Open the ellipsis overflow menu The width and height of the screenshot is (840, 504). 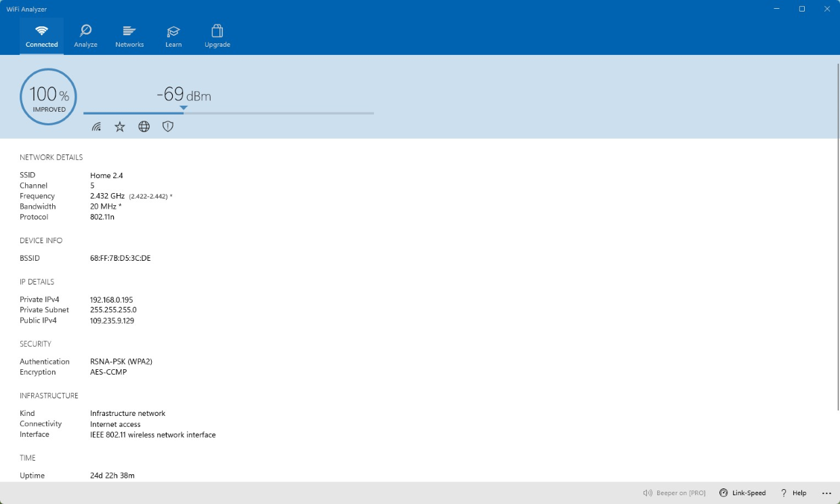click(827, 492)
